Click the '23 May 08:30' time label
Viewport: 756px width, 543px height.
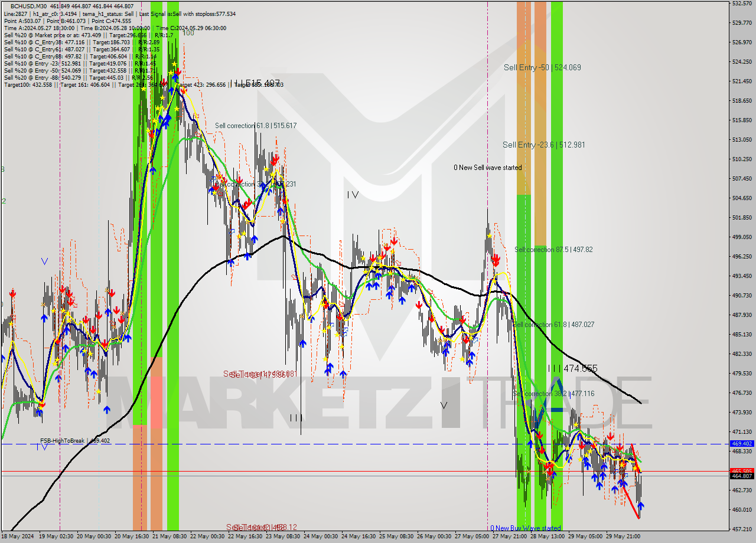282,537
